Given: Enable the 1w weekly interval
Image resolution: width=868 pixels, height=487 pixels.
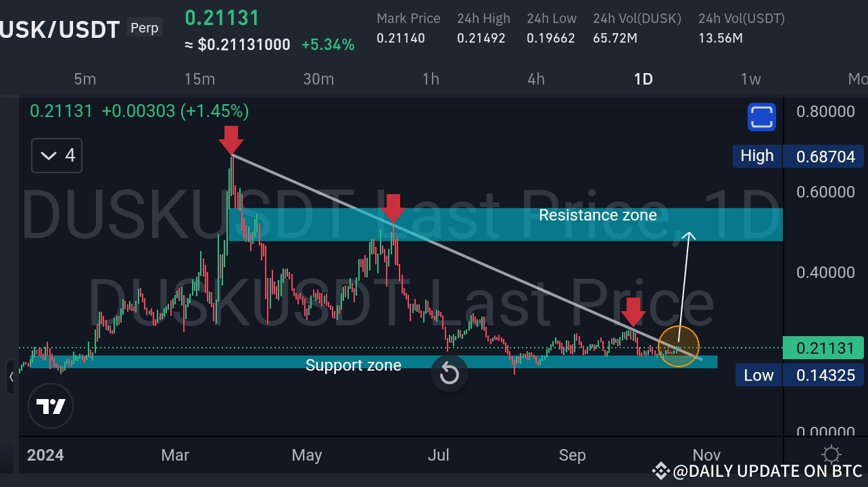Looking at the screenshot, I should click(750, 79).
